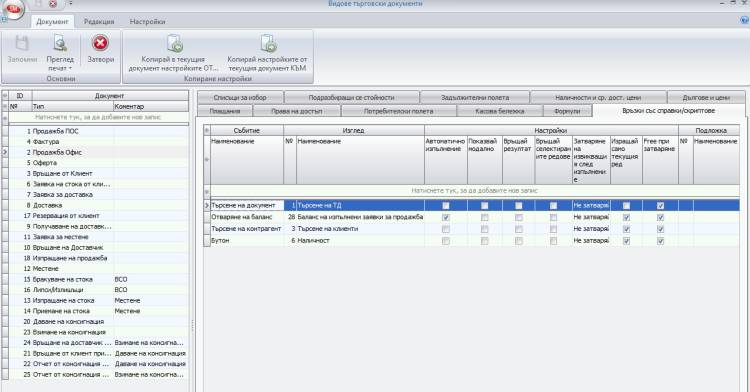Toggle Показвай модално for Бутон row
This screenshot has height=392, width=750.
point(485,241)
